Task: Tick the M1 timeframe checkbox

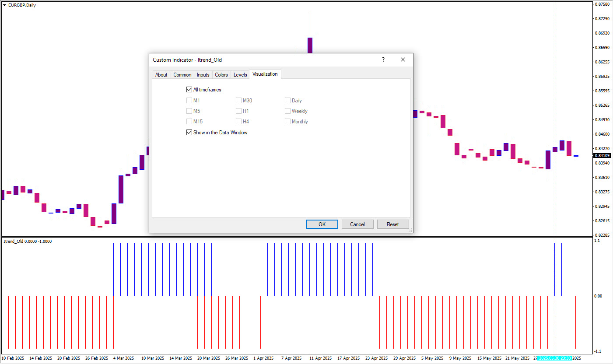Action: click(189, 101)
